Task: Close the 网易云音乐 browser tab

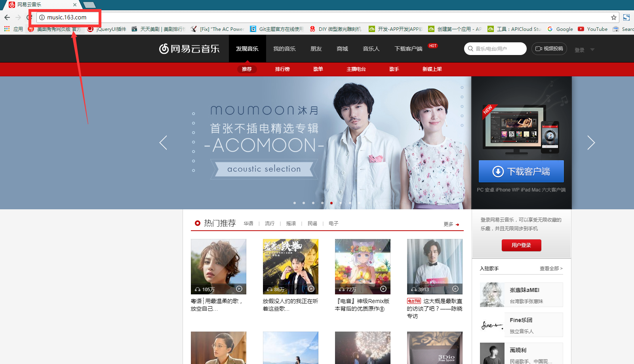Action: (x=75, y=5)
